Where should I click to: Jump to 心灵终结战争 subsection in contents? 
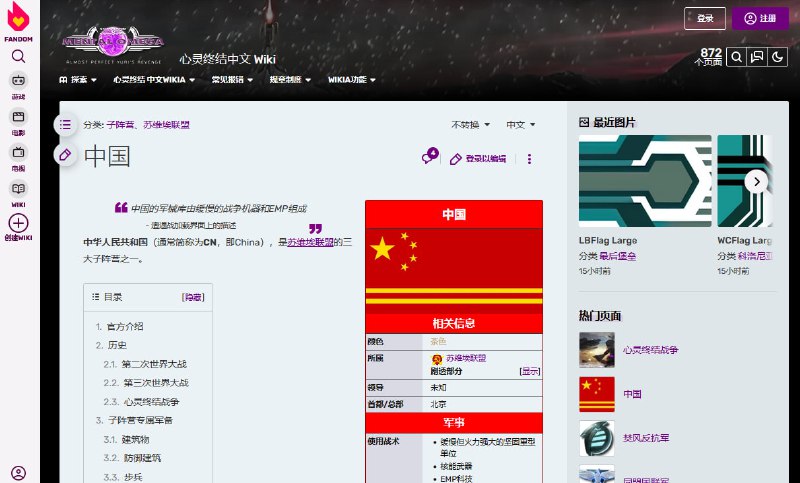(x=152, y=402)
